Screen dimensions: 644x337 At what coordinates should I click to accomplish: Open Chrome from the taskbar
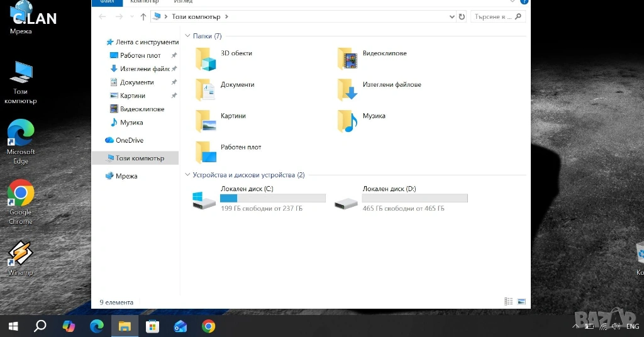pos(208,326)
